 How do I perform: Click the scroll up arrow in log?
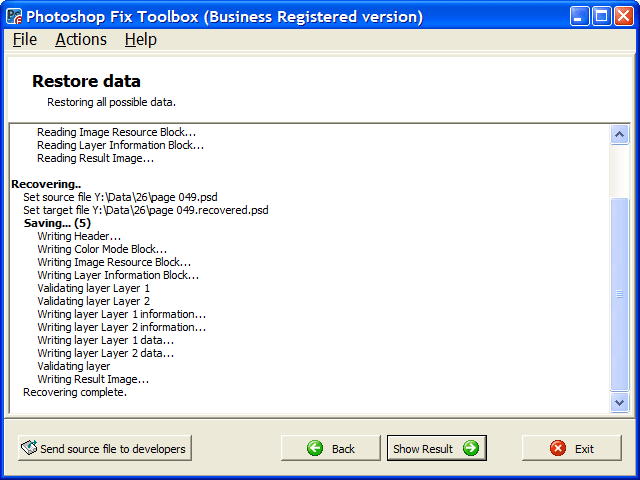click(x=619, y=134)
